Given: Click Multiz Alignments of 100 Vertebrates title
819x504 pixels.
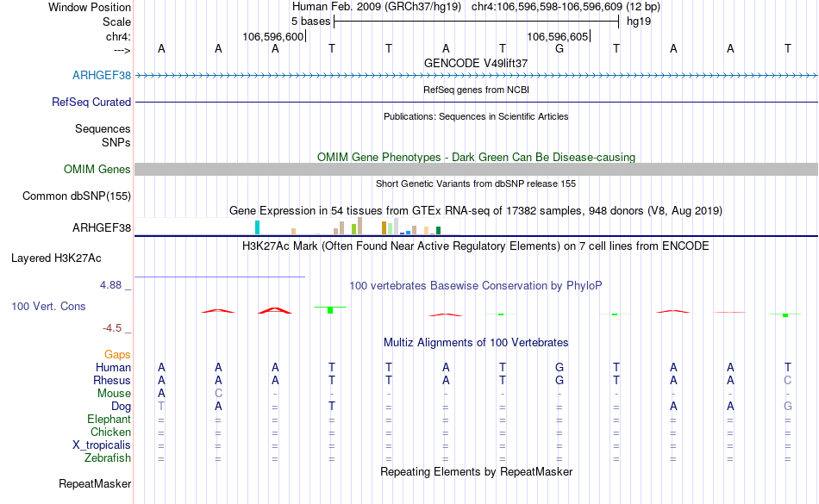Looking at the screenshot, I should point(475,342).
